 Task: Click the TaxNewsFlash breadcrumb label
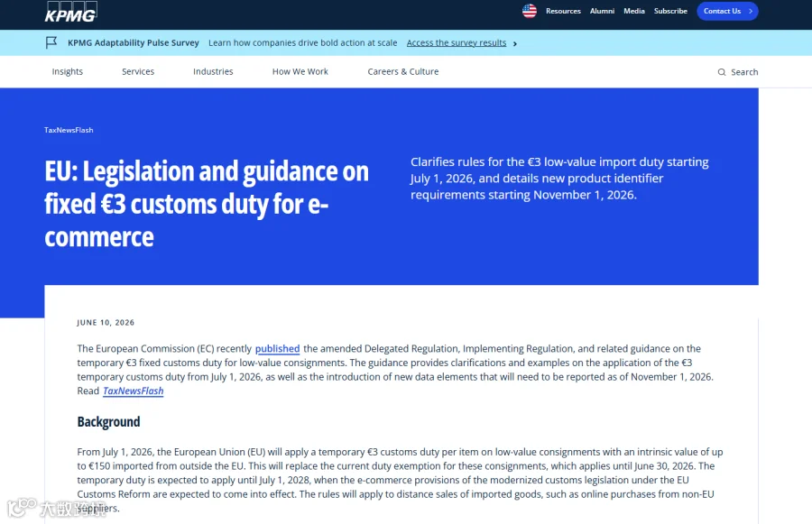pyautogui.click(x=69, y=130)
